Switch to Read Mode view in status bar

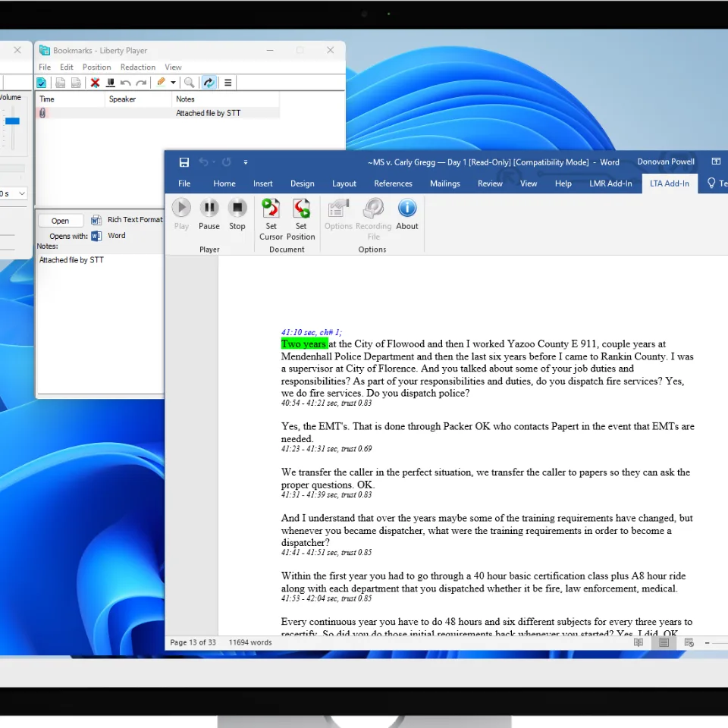(639, 642)
